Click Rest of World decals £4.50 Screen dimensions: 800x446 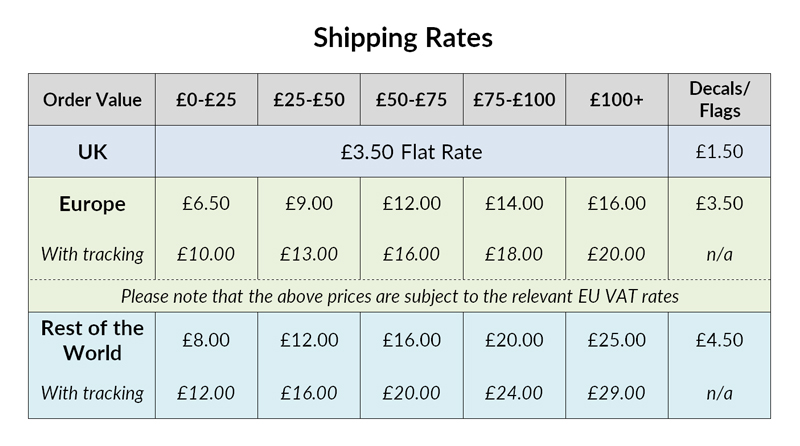pyautogui.click(x=719, y=340)
